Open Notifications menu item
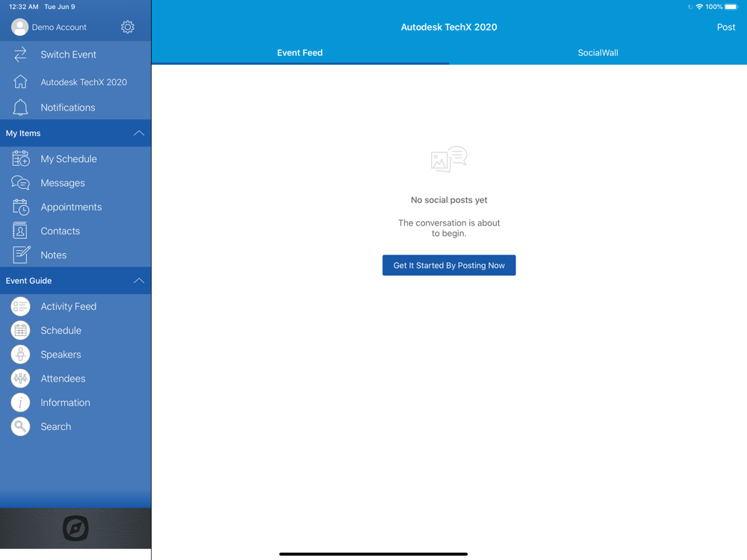 [75, 108]
